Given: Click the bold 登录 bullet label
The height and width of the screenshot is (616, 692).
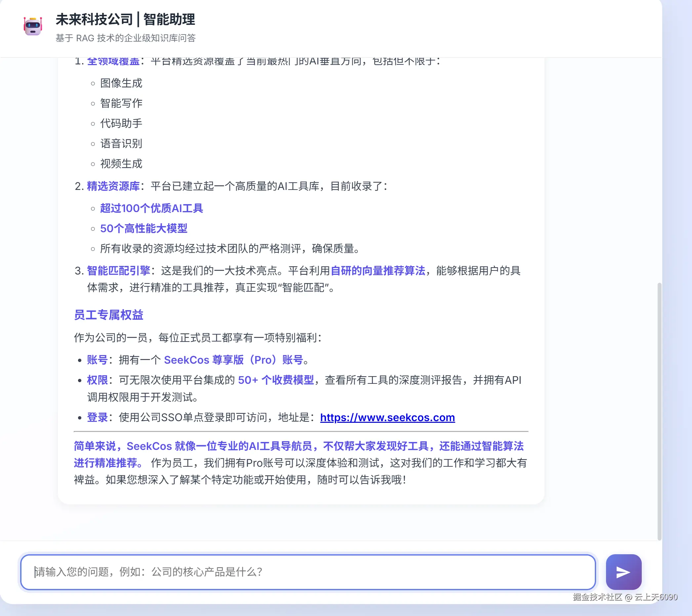Looking at the screenshot, I should 97,417.
